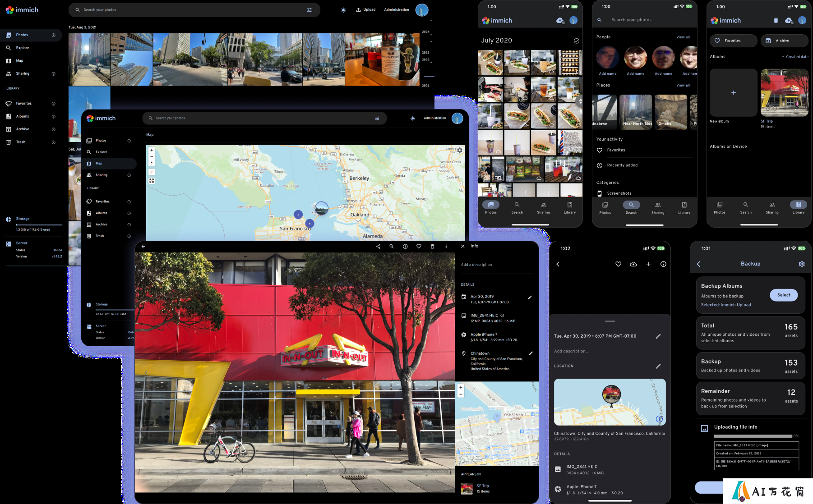Click 2022 on the timeline scrubber

[425, 60]
